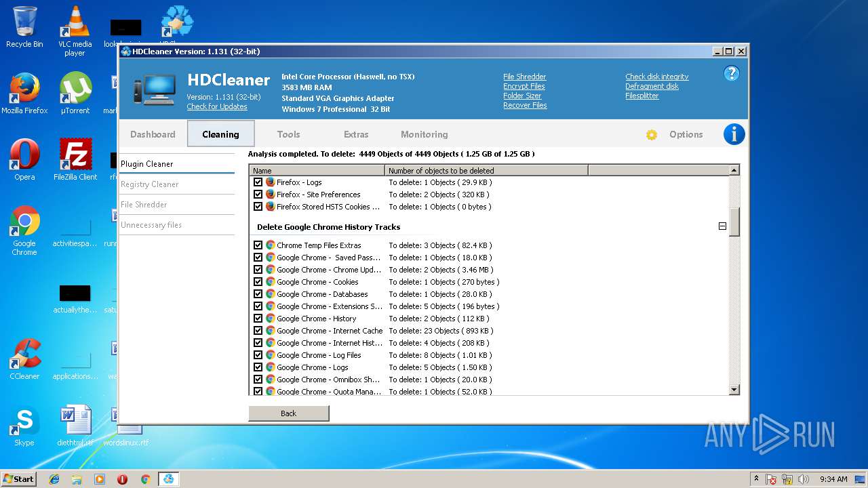Toggle Chrome Temp Files Extras checkbox
This screenshot has height=488, width=868.
[x=258, y=245]
